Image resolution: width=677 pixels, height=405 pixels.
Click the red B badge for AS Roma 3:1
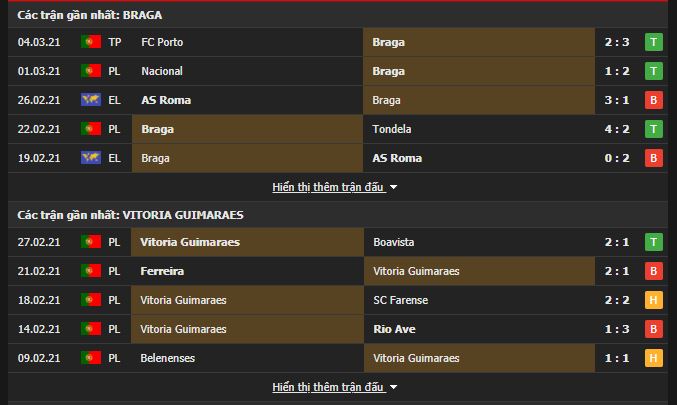click(x=653, y=100)
